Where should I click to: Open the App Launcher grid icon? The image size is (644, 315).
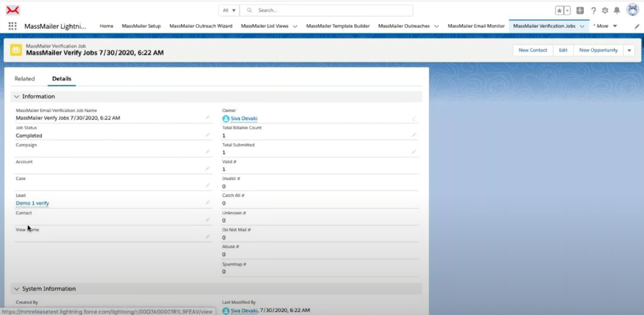(12, 26)
